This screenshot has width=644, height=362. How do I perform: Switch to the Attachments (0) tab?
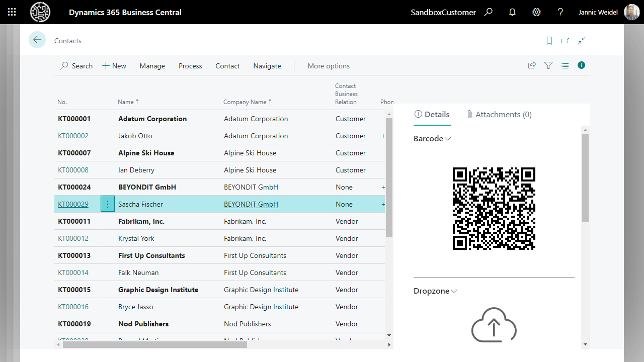point(499,115)
